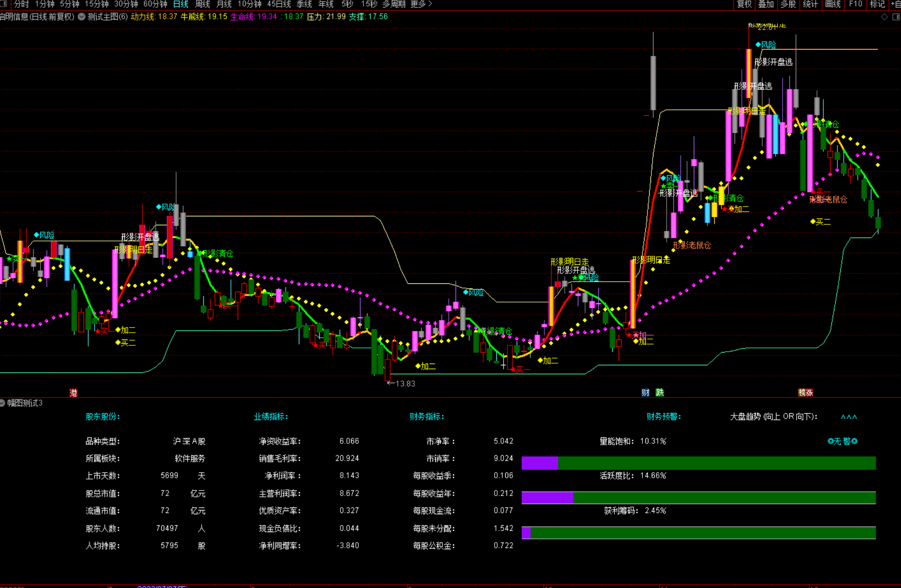Select the 60分钟 period tab
The width and height of the screenshot is (901, 588).
point(155,4)
